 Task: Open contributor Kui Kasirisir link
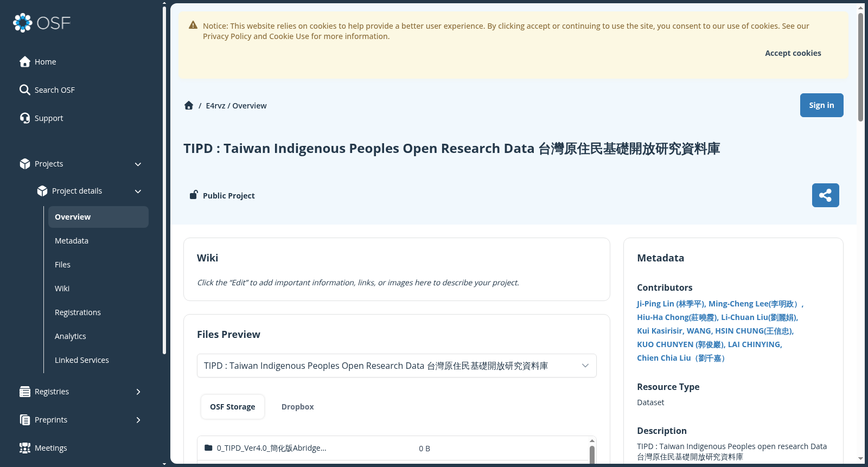(660, 331)
